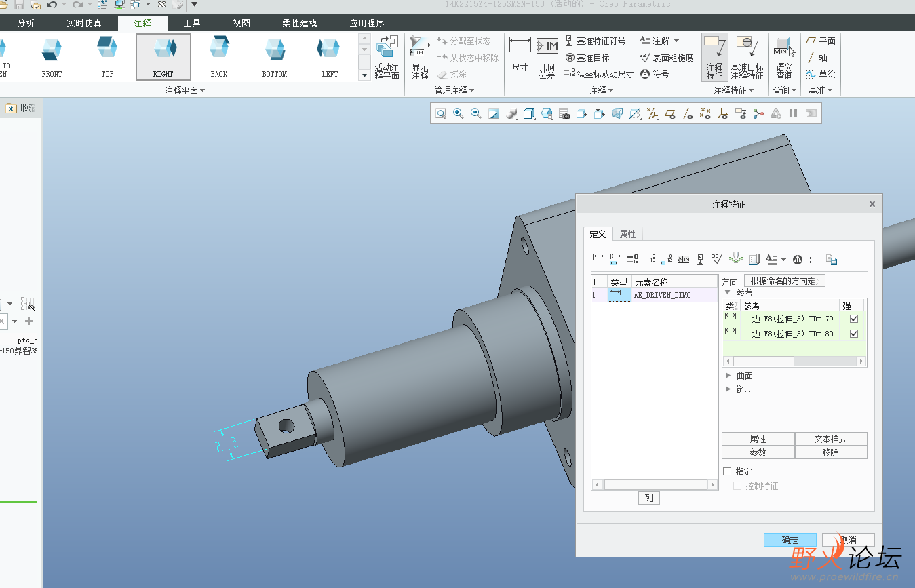Open the 管理注释 group dropdown
This screenshot has width=915, height=588.
point(454,90)
